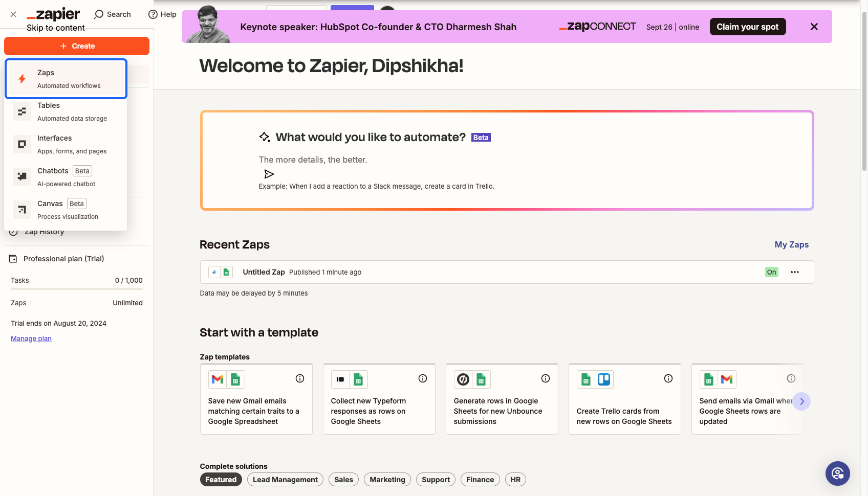Click the Manage plan link
868x496 pixels.
click(31, 339)
